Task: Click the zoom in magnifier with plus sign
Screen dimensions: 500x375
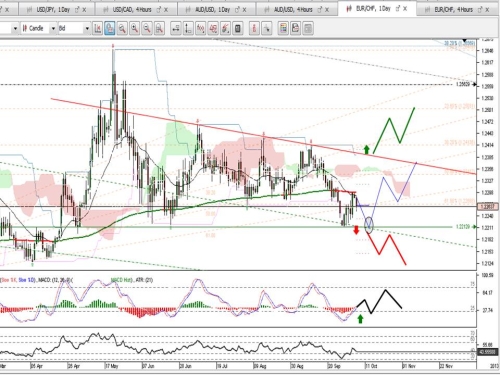Action: (x=134, y=29)
